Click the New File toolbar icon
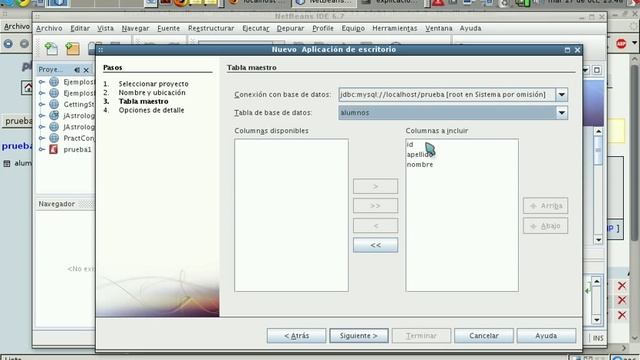640x360 pixels. click(51, 49)
